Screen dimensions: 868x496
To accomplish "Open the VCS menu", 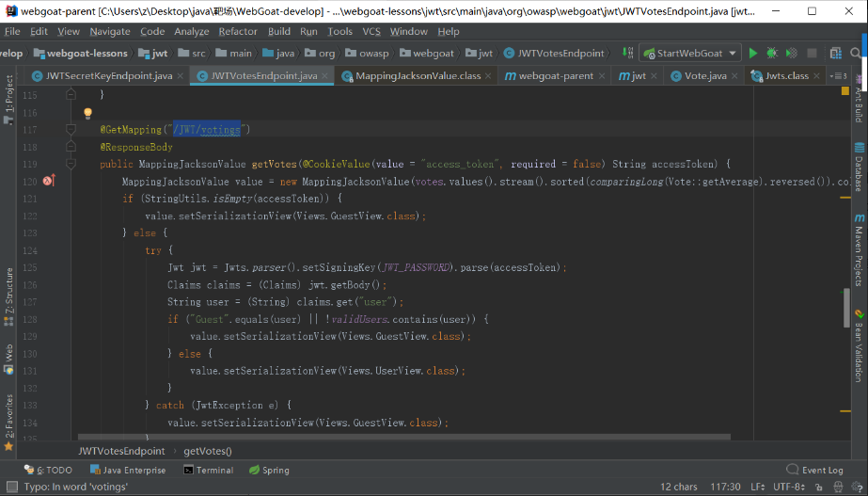I will (371, 32).
